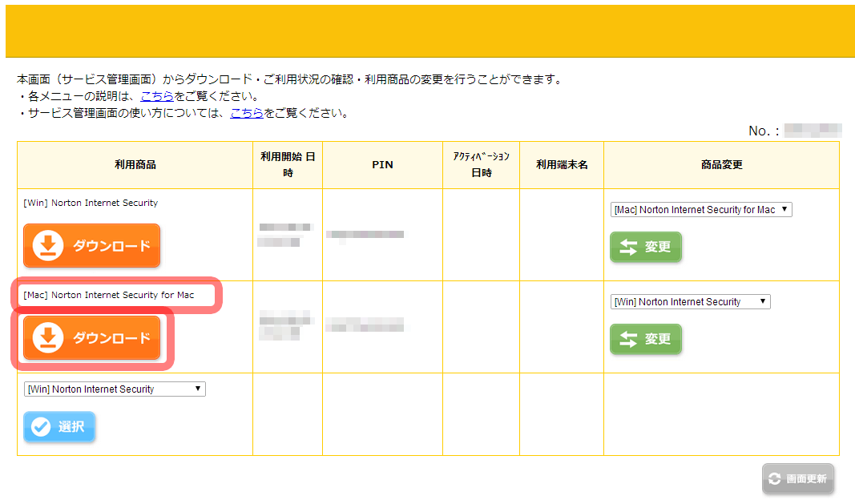This screenshot has width=855, height=504.
Task: Click the ダウンロード button for [Win] Norton Internet Security
Action: pos(91,245)
